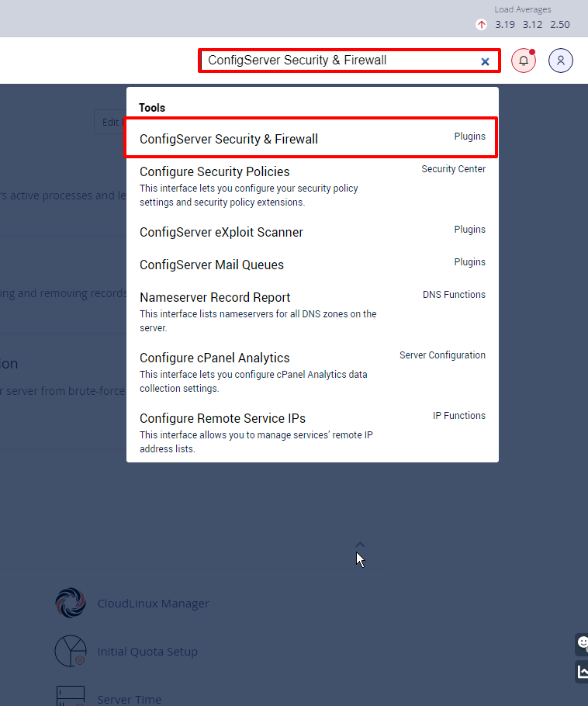Screen dimensions: 588x706
Task: Click Plugins label beside ConfigServer eXploit Scanner
Action: coord(469,230)
